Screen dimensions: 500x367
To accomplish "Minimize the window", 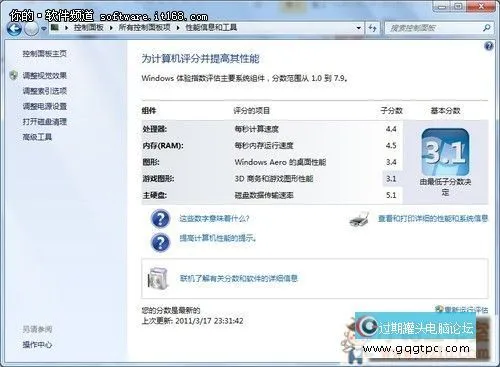I will pyautogui.click(x=442, y=6).
